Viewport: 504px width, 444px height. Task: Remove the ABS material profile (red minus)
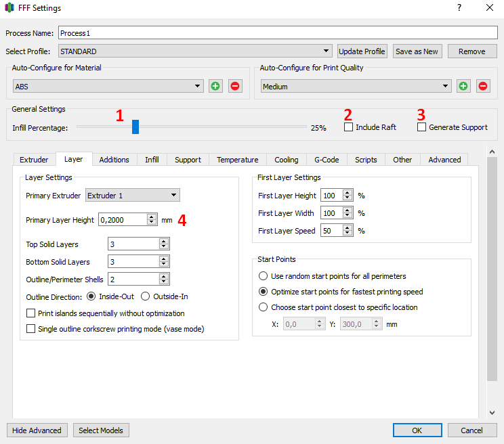pyautogui.click(x=235, y=86)
